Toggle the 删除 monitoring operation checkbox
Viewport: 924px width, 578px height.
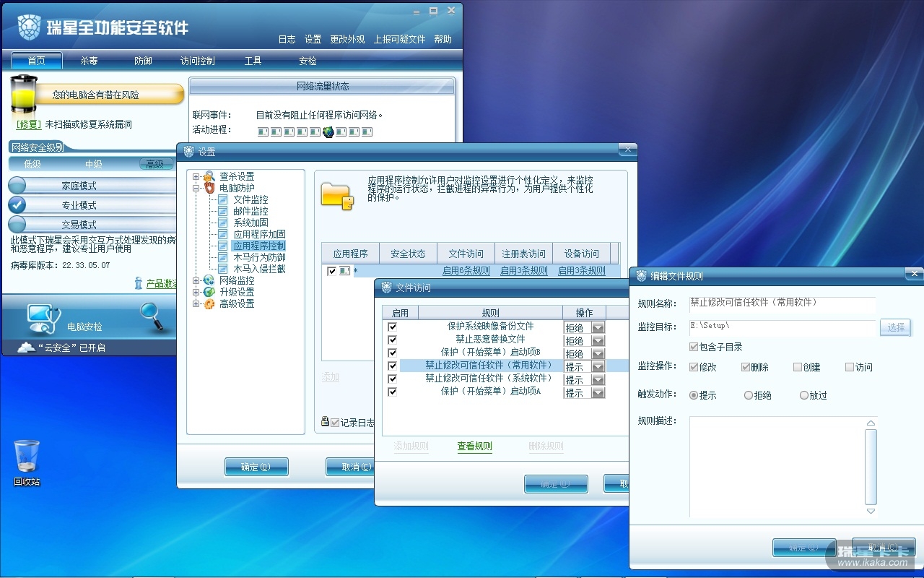tap(746, 367)
